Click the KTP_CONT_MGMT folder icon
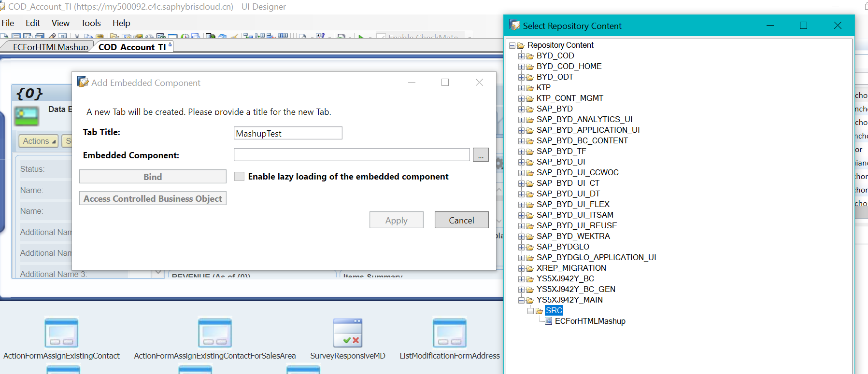 tap(530, 98)
